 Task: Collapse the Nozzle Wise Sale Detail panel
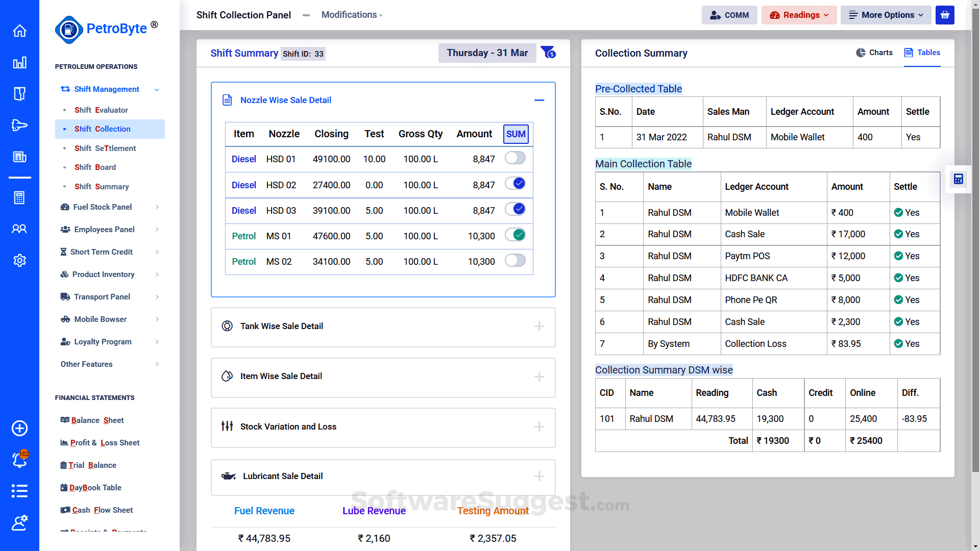pos(539,101)
